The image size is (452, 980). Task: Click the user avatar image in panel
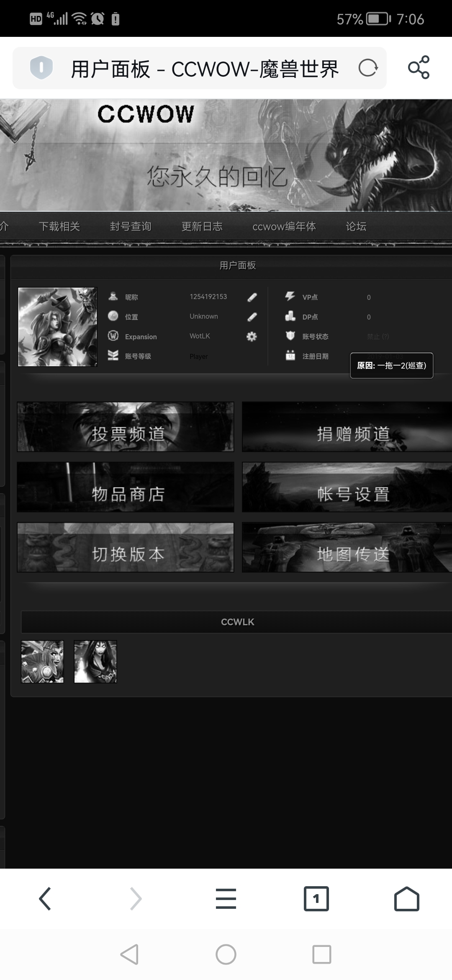(x=58, y=327)
